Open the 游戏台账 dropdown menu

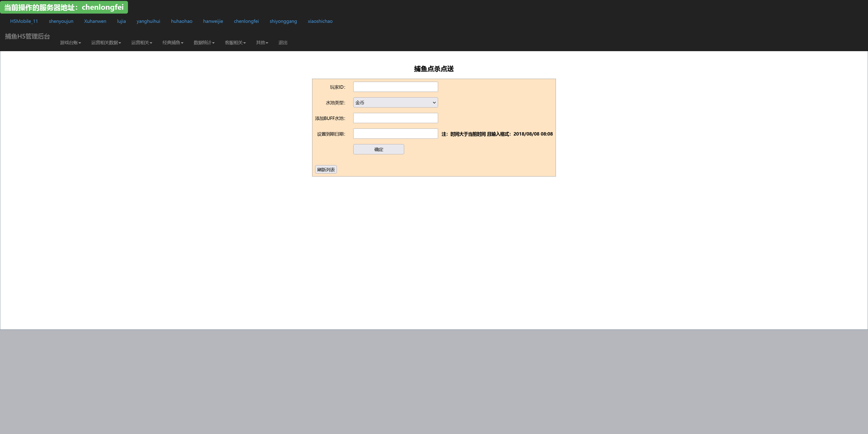tap(71, 43)
